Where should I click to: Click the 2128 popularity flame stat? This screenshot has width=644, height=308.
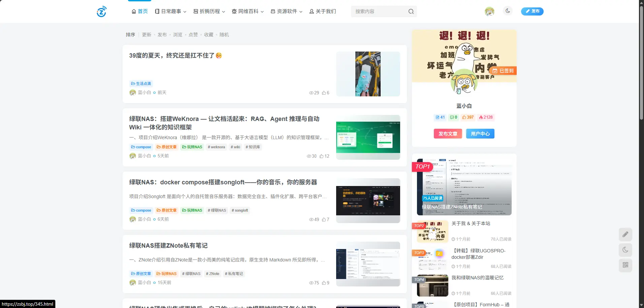pos(486,117)
